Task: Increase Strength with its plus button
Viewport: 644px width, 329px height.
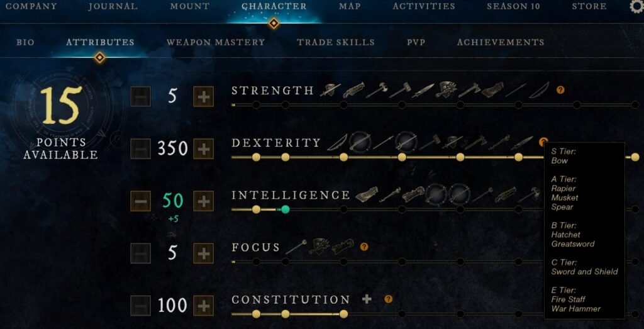Action: tap(203, 96)
